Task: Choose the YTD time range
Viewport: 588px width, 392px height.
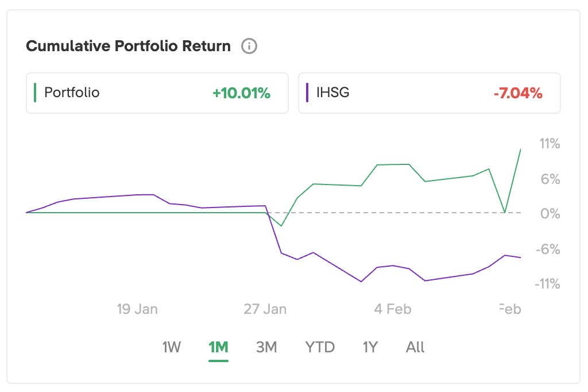Action: [x=320, y=347]
